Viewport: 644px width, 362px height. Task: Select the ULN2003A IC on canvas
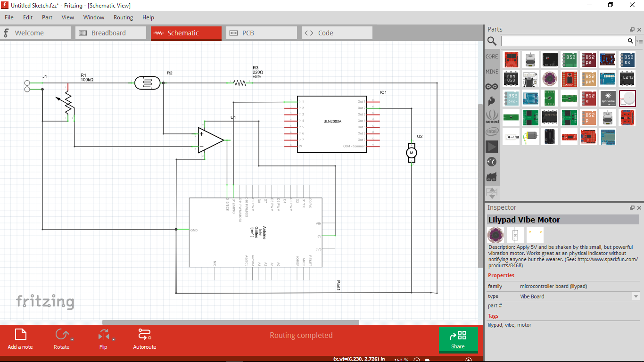point(332,124)
